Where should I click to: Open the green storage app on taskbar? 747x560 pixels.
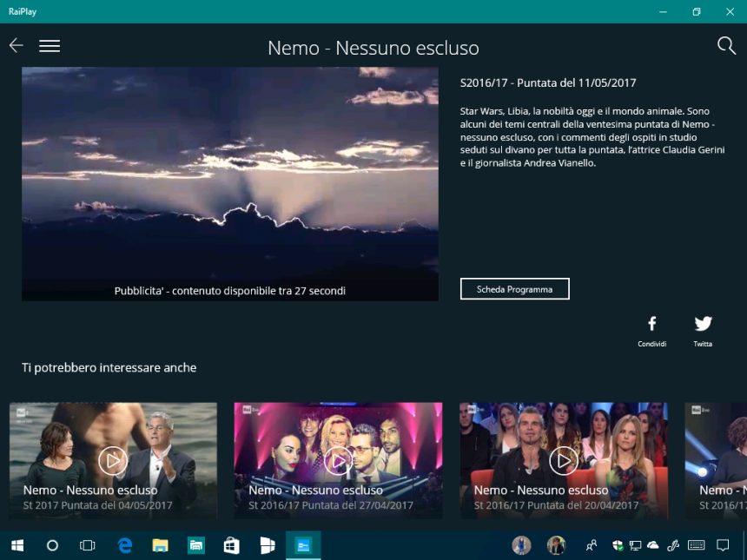(x=195, y=545)
